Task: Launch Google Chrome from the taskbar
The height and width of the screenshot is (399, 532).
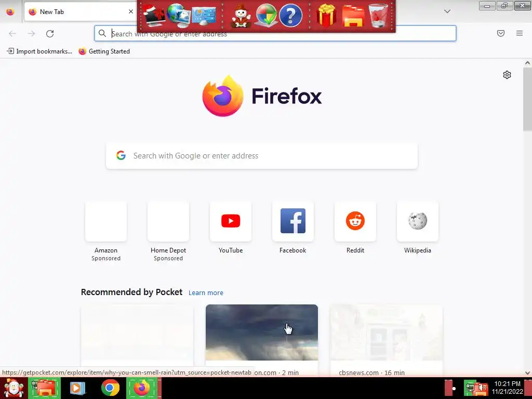Action: [110, 388]
